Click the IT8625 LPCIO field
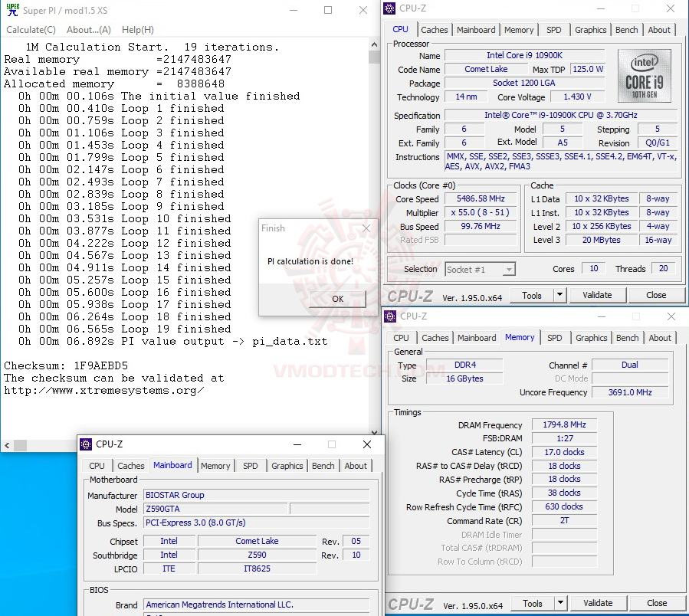689x616 pixels. 257,568
